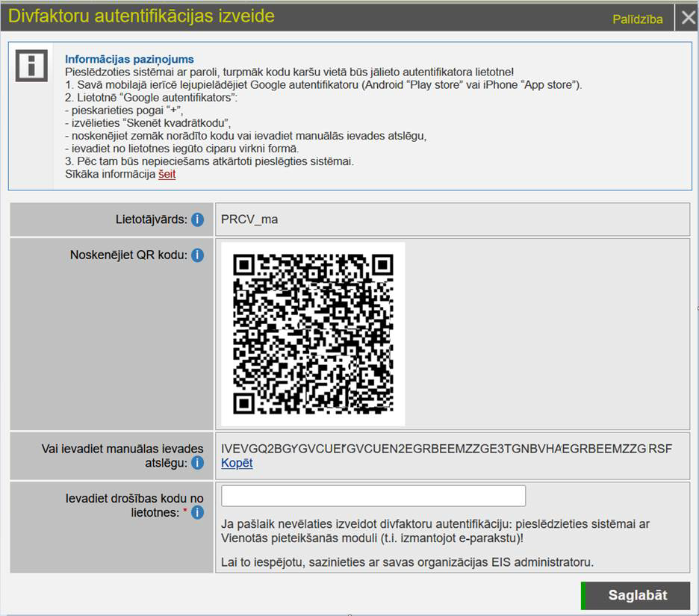Click the dialog title Divfaktoru autentifikācijas izveide
The height and width of the screenshot is (616, 699).
(x=141, y=16)
